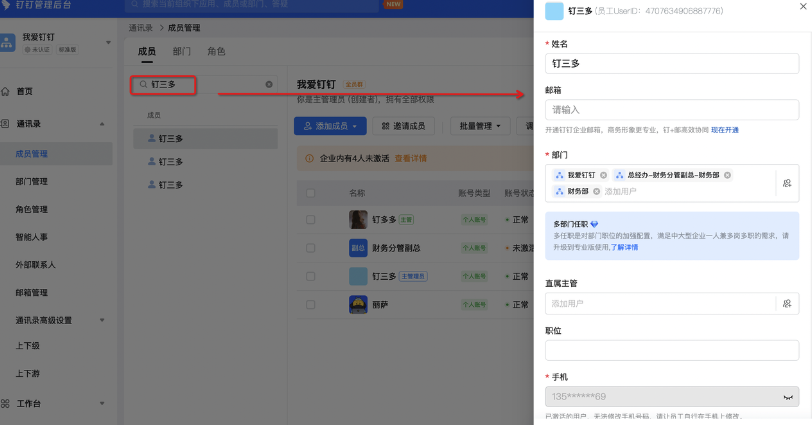Select first 钉三多 search result

(x=205, y=139)
